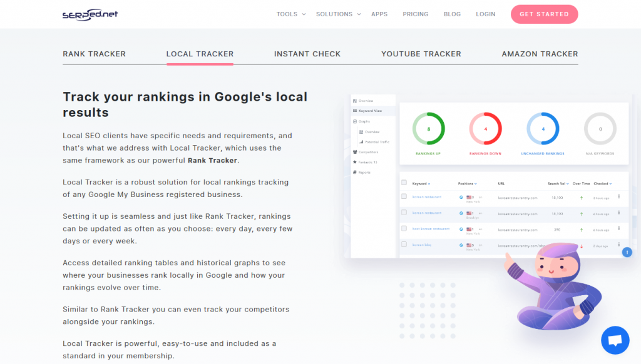The width and height of the screenshot is (641, 364).
Task: Open the Competitors sidebar section
Action: click(x=367, y=151)
